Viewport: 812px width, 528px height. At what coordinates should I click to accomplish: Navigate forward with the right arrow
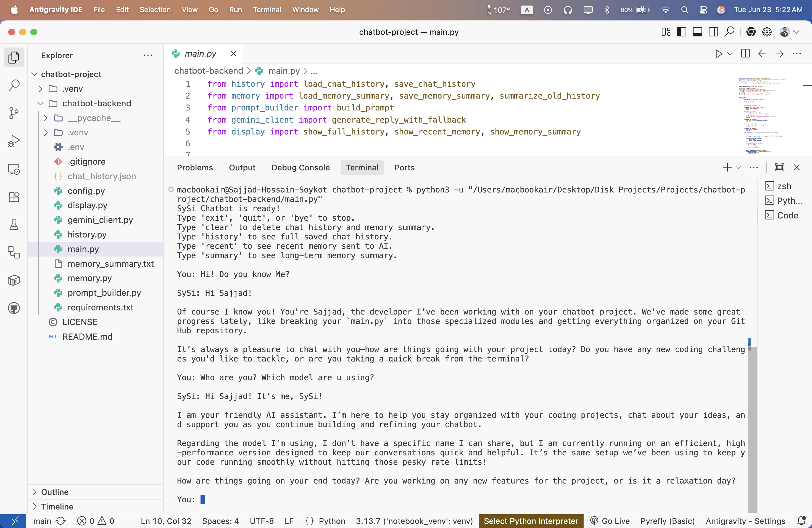click(780, 54)
